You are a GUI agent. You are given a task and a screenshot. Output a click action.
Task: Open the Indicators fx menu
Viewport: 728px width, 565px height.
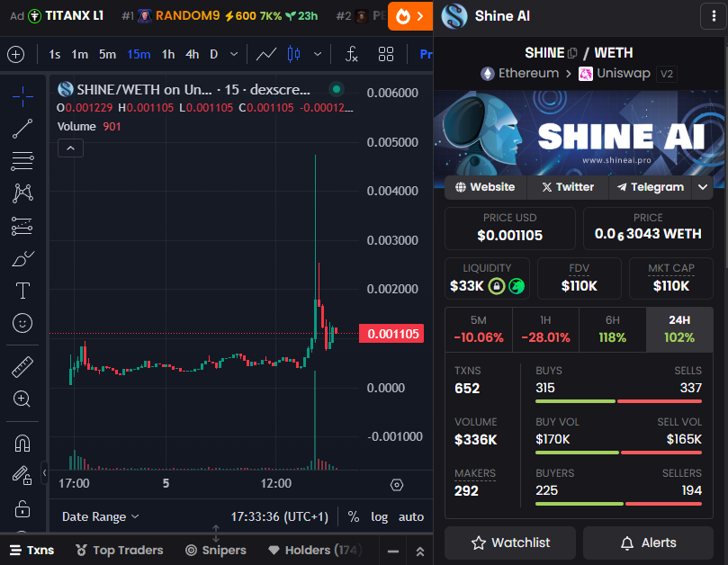(x=352, y=54)
